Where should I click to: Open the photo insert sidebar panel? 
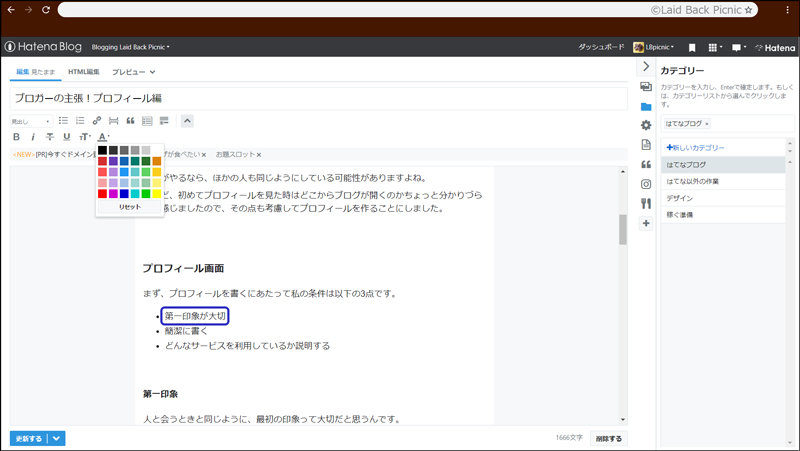coord(646,87)
